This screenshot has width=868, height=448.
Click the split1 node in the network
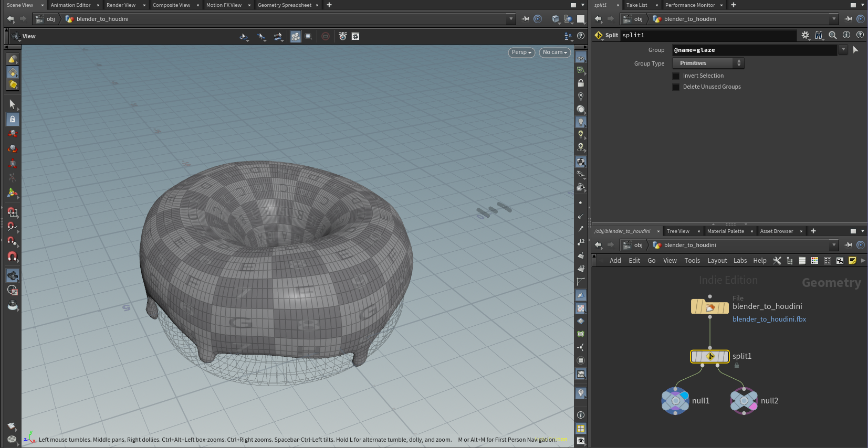tap(709, 357)
